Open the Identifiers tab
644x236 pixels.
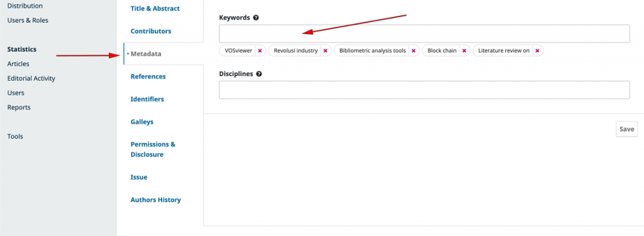point(147,99)
